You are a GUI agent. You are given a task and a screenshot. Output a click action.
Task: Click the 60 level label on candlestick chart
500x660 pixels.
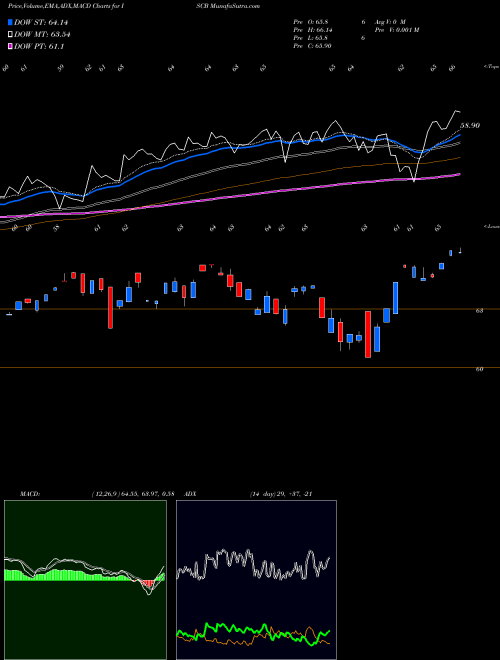click(x=479, y=369)
